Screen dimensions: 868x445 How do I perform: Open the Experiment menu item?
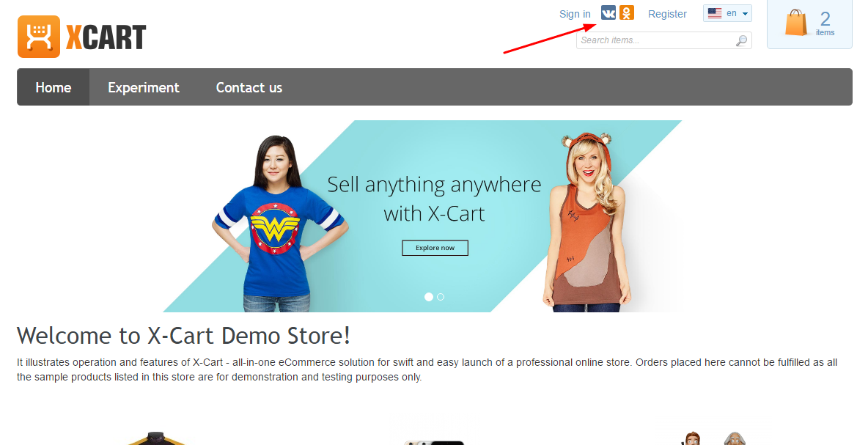[144, 87]
